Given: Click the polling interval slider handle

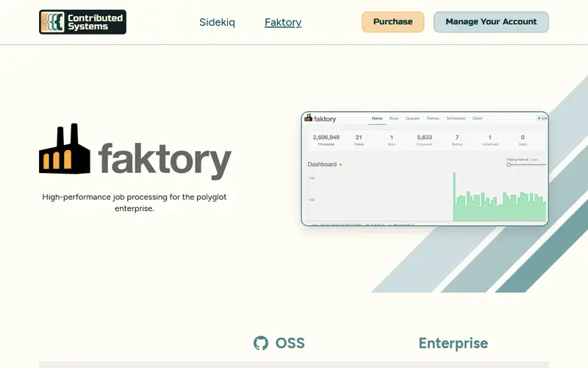Looking at the screenshot, I should coord(509,164).
